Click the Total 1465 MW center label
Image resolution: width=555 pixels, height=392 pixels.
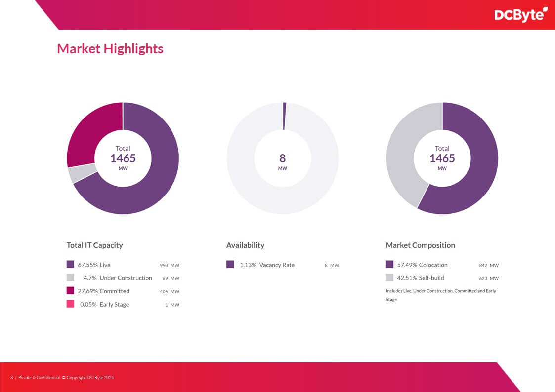(x=123, y=158)
